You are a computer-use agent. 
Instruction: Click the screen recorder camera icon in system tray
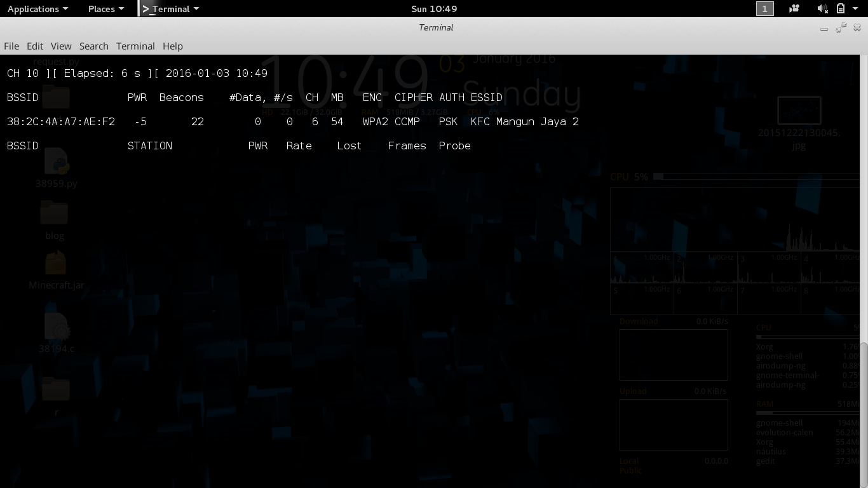click(793, 8)
